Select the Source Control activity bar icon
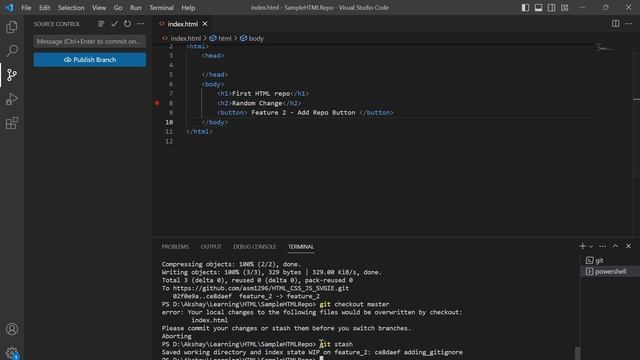Screen dimensions: 640x360 click(12, 75)
